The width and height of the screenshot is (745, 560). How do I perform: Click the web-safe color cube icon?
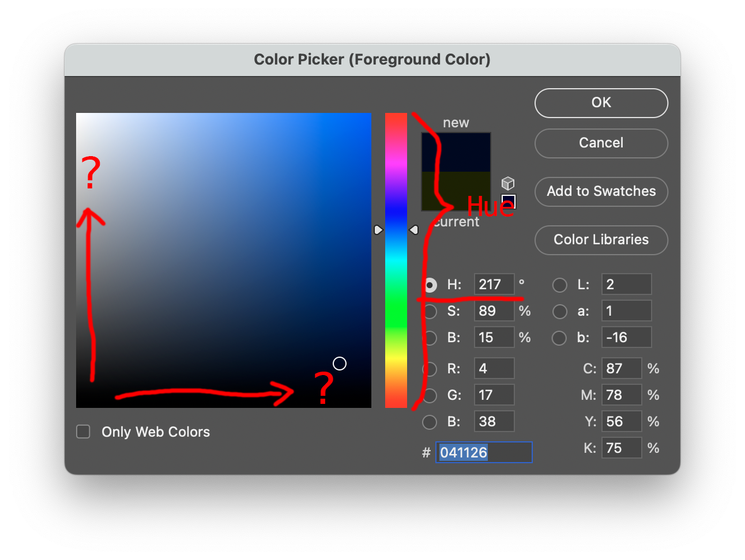click(507, 183)
